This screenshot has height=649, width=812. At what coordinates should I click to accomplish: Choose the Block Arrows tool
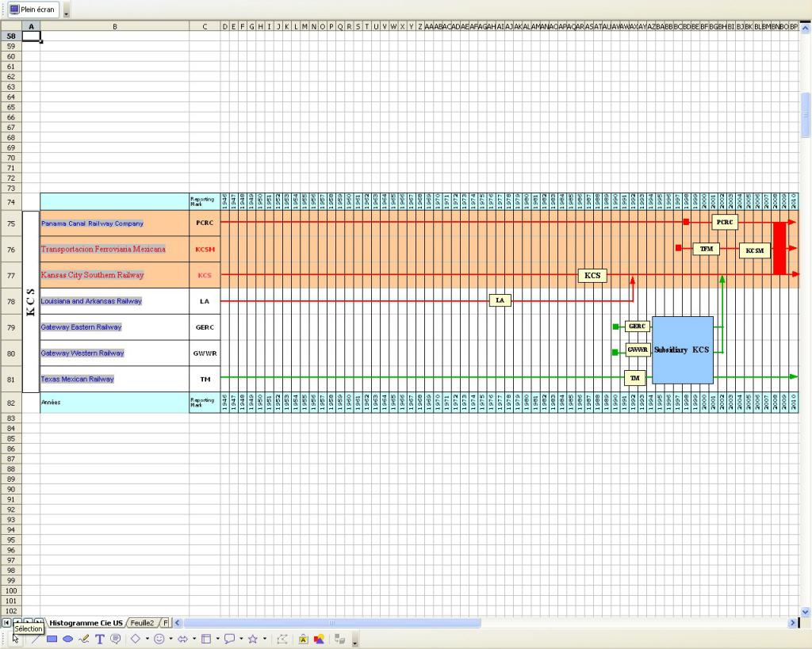(x=182, y=639)
